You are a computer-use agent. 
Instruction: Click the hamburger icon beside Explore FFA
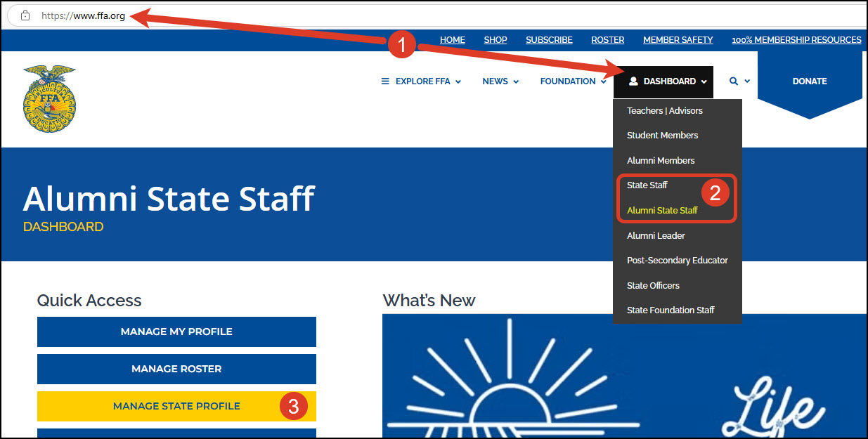[x=385, y=81]
